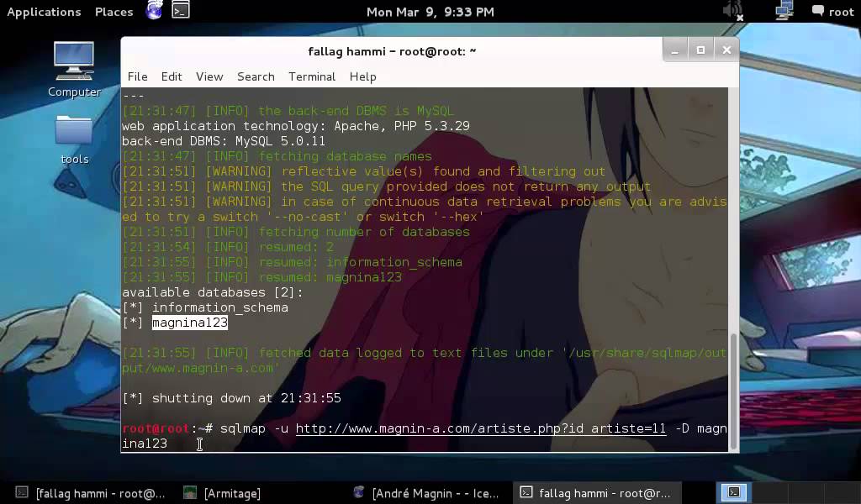
Task: Open the root user menu
Action: click(x=832, y=12)
